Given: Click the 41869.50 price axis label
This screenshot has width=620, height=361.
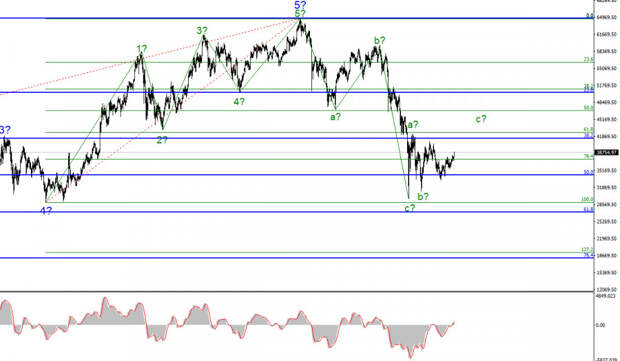Looking at the screenshot, I should [x=607, y=136].
